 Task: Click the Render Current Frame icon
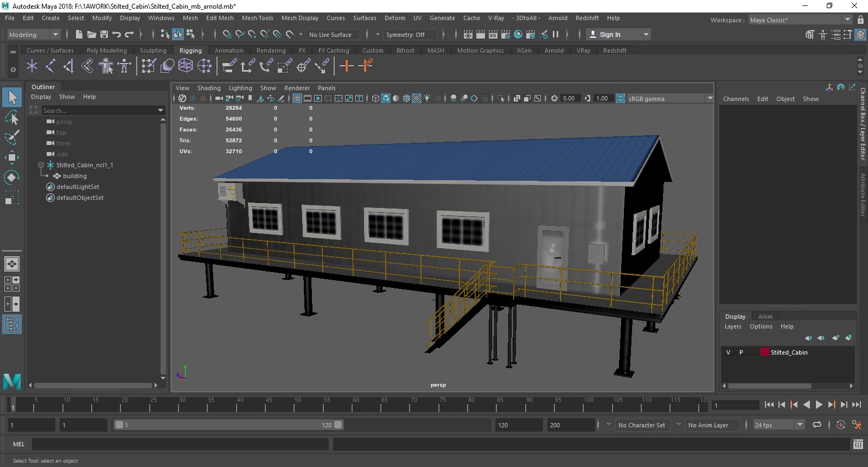pyautogui.click(x=481, y=34)
